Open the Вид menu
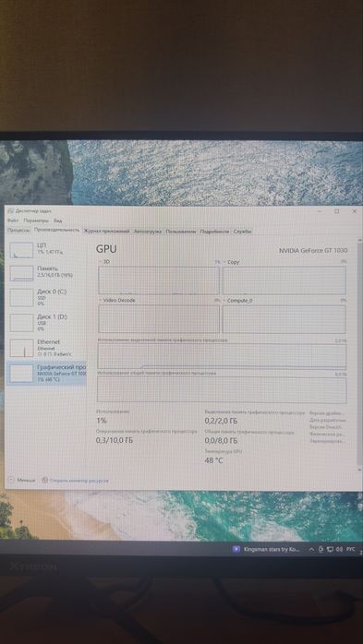This screenshot has width=363, height=644. [58, 221]
